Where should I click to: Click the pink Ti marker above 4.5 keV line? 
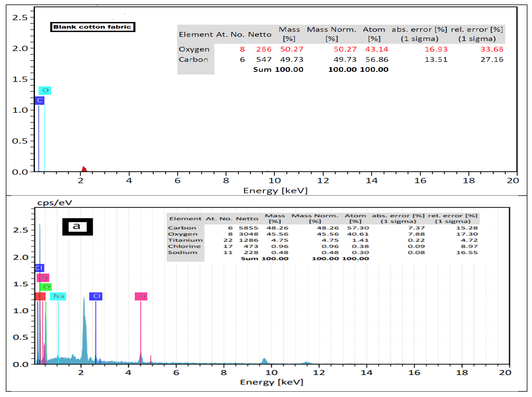(141, 296)
